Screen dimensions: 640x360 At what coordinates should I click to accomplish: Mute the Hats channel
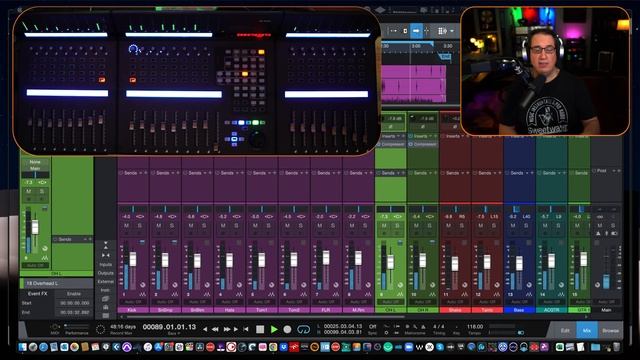coord(223,225)
